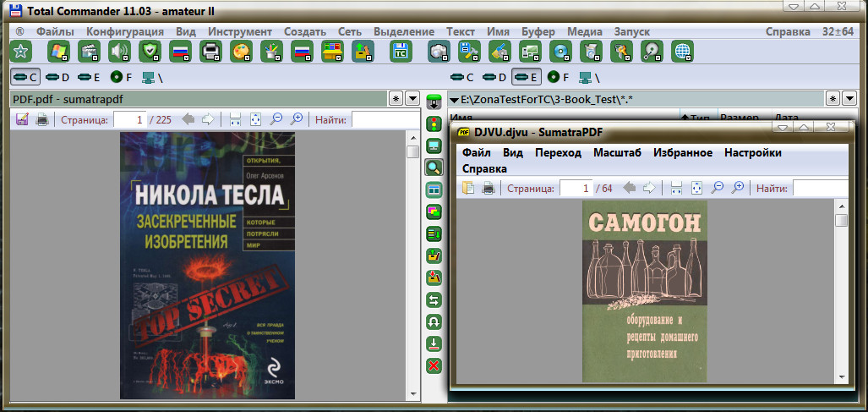Open the paint palette toolbar icon
The width and height of the screenshot is (868, 412).
[241, 52]
